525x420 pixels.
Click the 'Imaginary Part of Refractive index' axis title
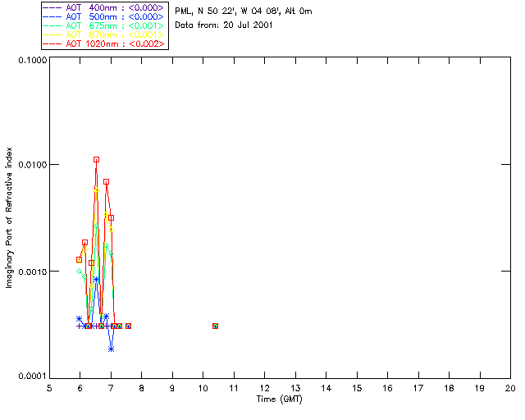pos(9,217)
